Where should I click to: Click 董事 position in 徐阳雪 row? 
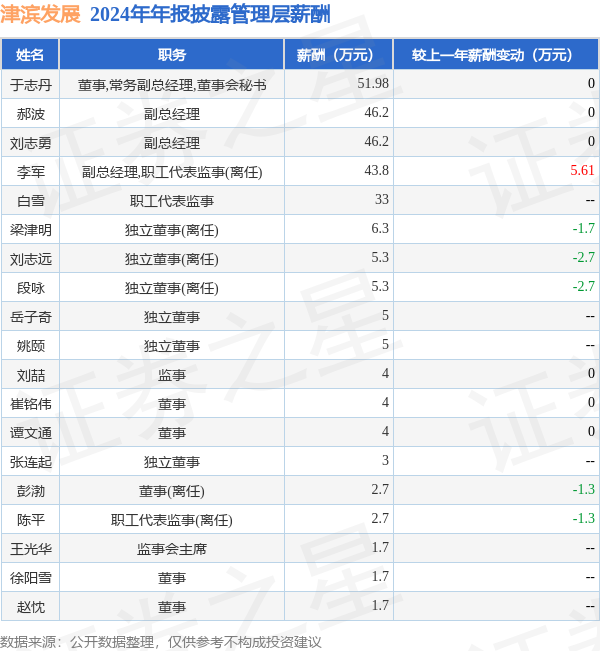[x=171, y=578]
